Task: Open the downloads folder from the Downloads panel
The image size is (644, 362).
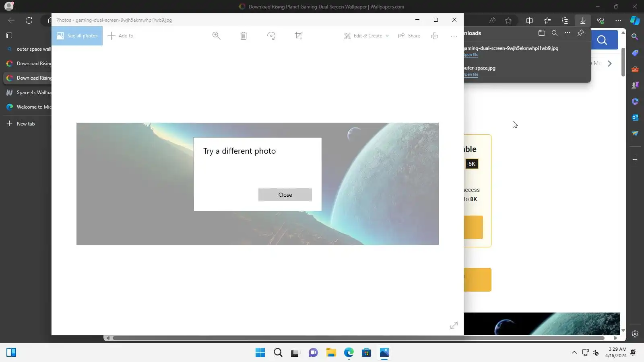Action: (542, 33)
